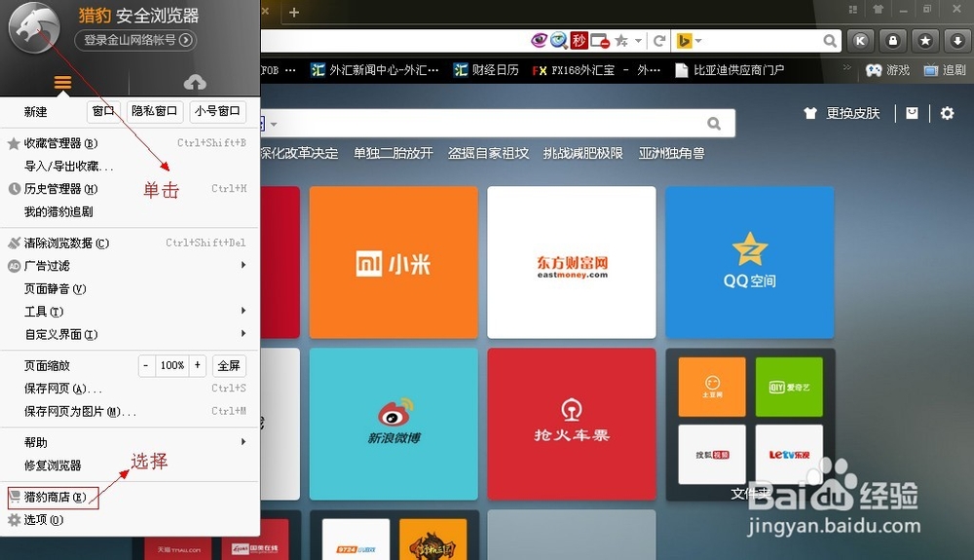The width and height of the screenshot is (974, 560).
Task: Click the purple eye icon in address bar
Action: (x=539, y=40)
